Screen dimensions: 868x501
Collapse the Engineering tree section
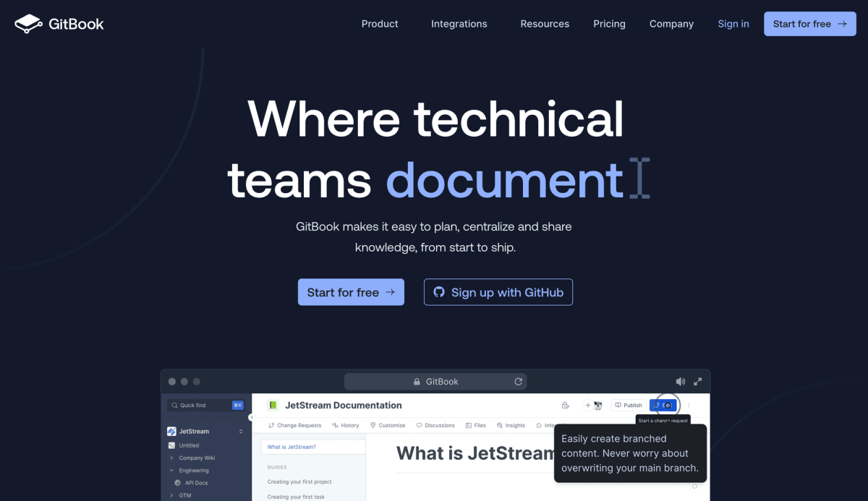(x=171, y=471)
